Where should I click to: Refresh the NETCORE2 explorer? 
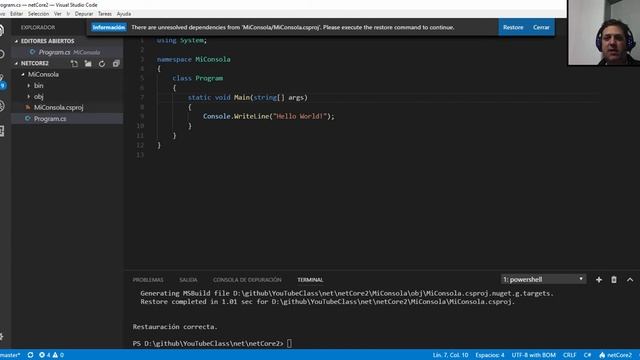coord(102,64)
